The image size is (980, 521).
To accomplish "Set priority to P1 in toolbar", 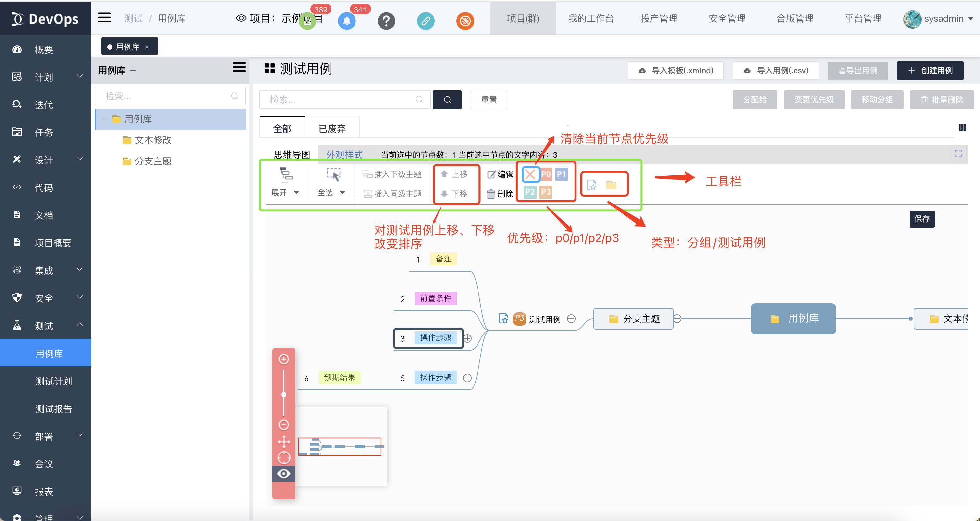I will (x=561, y=175).
